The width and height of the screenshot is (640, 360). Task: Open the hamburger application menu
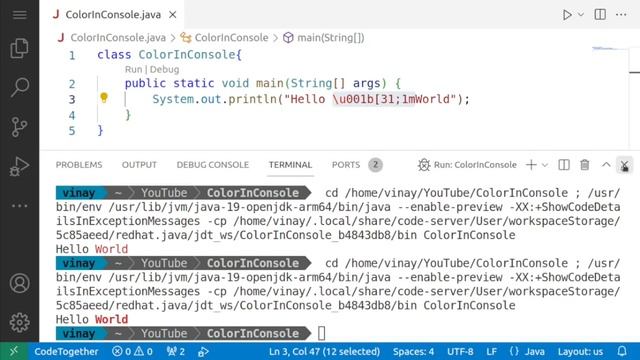(19, 15)
